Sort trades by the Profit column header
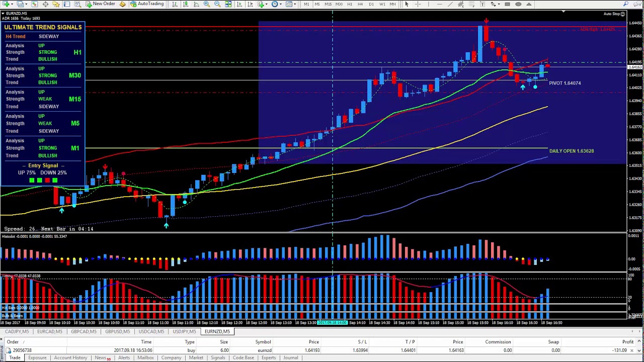644x362 pixels. 628,342
